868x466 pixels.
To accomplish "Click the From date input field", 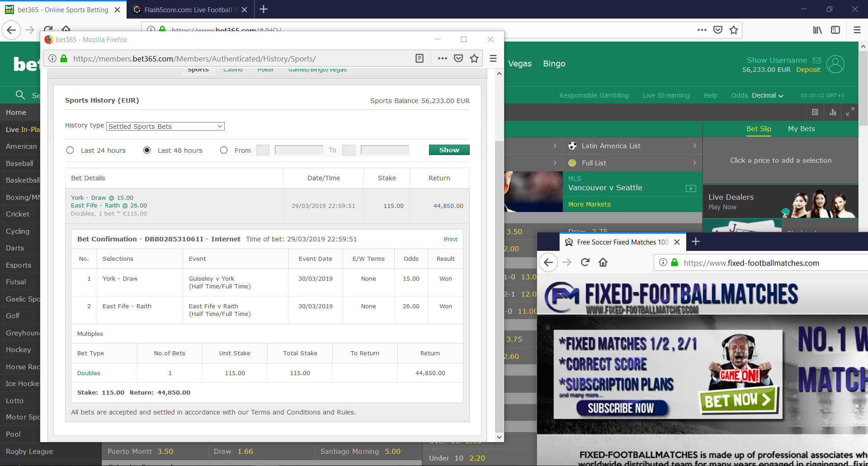I will [299, 150].
